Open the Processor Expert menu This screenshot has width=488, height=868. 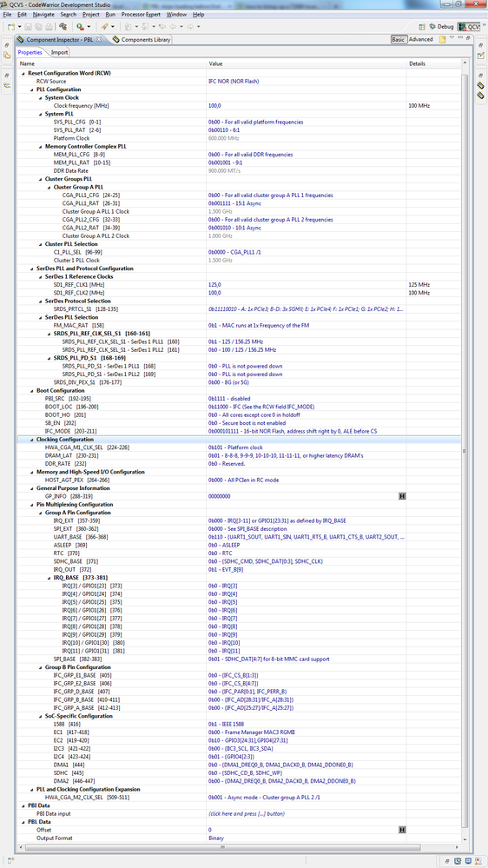click(x=141, y=14)
